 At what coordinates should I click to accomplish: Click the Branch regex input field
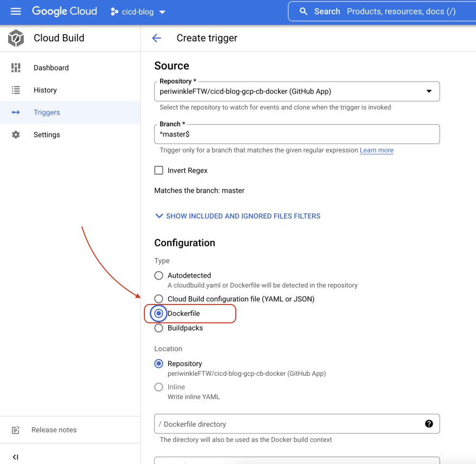coord(297,134)
